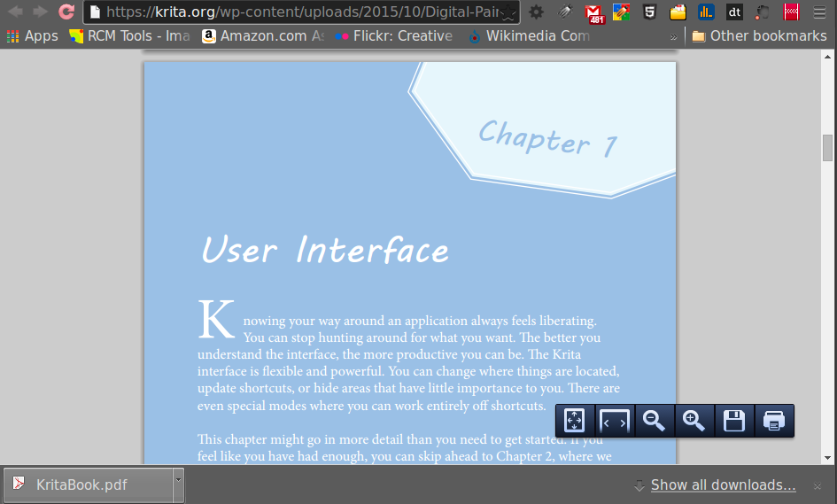Open the gear extension icon
Viewport: 837px width, 504px height.
536,12
